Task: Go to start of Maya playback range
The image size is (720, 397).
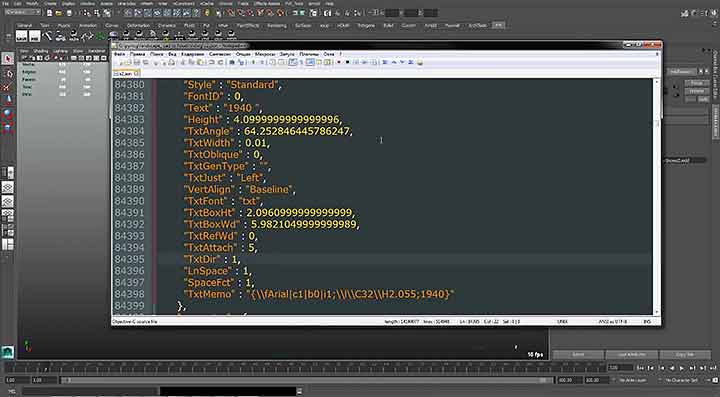Action: pyautogui.click(x=641, y=368)
